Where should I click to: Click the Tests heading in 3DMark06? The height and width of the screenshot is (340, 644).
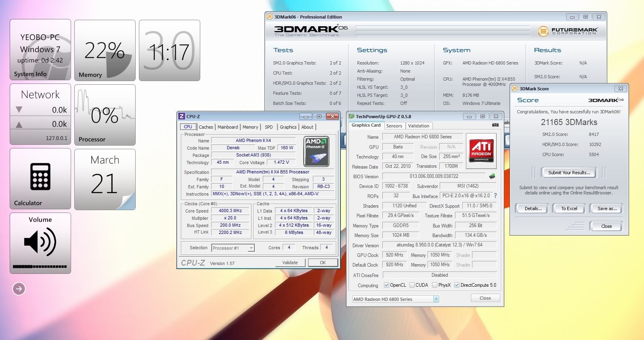pos(283,50)
